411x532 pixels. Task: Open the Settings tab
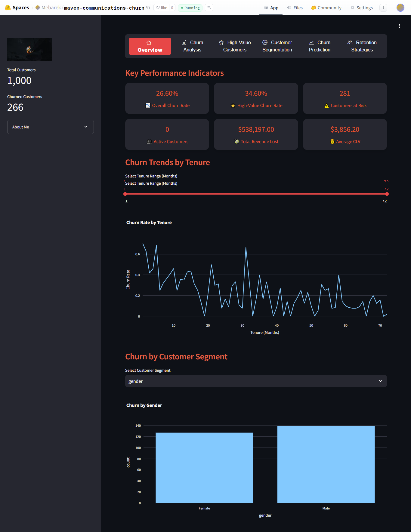coord(361,8)
